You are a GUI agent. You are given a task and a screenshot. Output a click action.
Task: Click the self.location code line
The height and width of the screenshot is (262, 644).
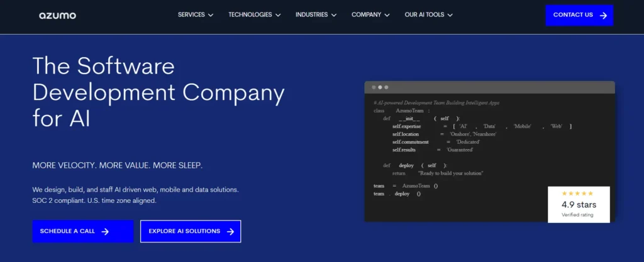[445, 134]
